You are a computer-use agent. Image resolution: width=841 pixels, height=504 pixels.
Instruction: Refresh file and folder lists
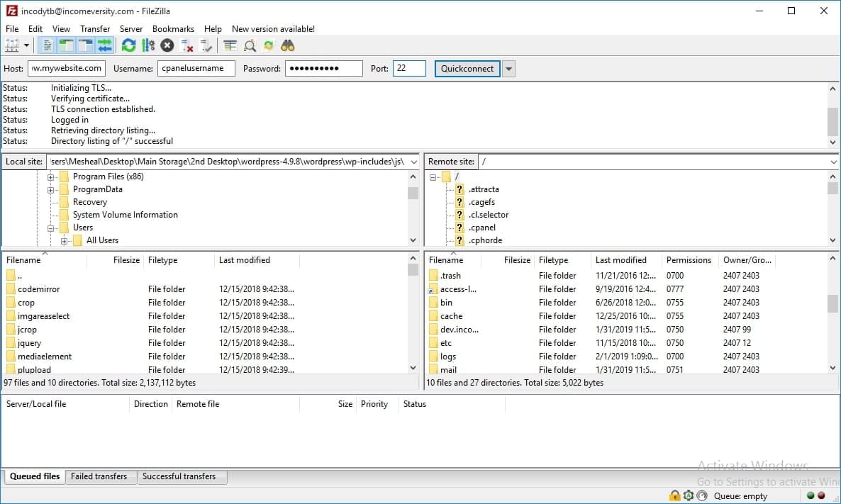tap(128, 45)
